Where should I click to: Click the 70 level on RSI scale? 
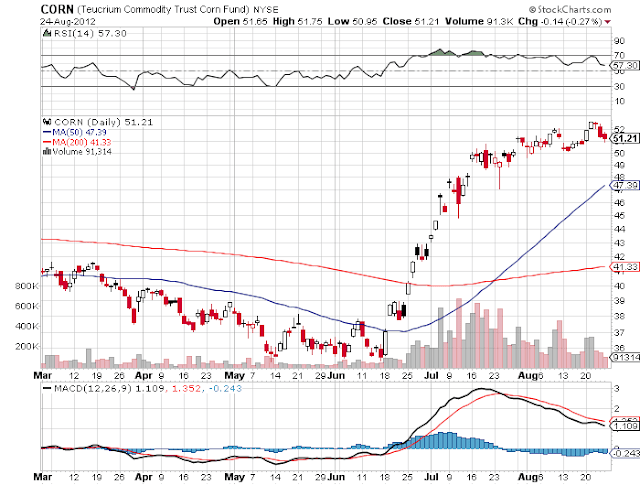coord(619,55)
